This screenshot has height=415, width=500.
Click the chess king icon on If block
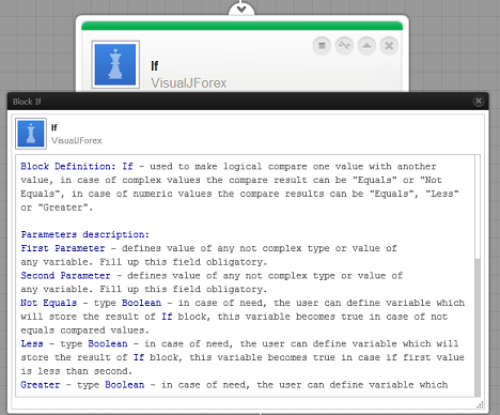(x=115, y=65)
